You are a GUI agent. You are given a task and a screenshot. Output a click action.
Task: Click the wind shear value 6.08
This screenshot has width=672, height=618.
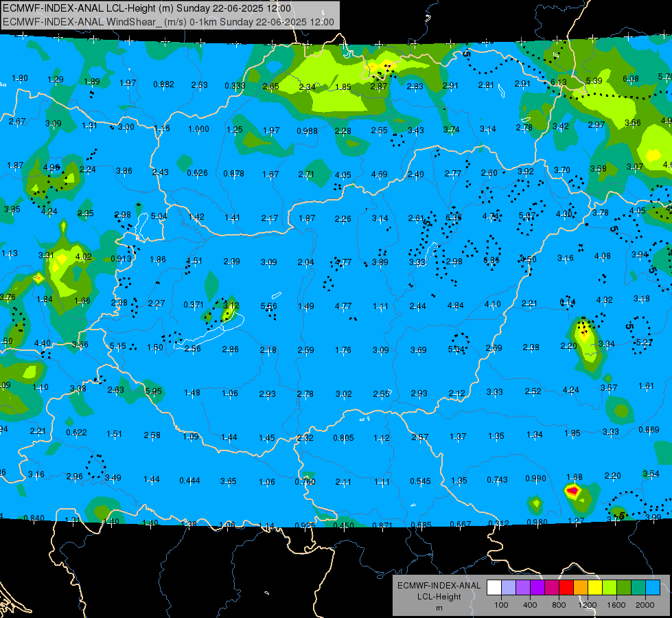(630, 79)
